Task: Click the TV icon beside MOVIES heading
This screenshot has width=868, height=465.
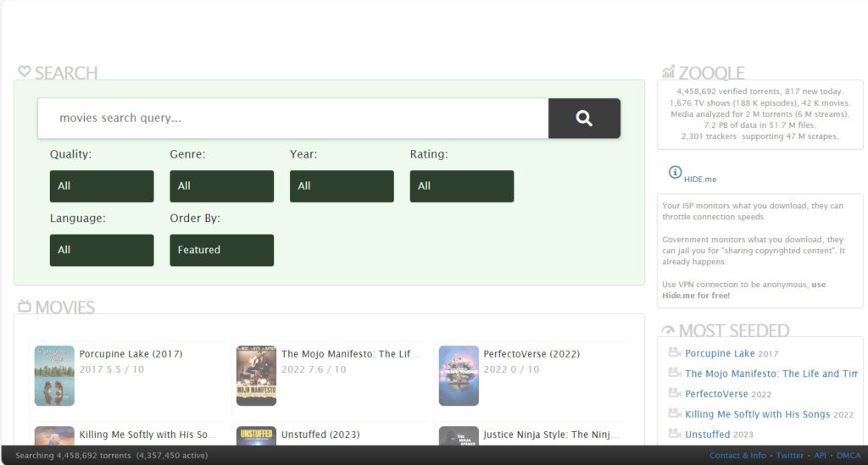Action: (25, 306)
